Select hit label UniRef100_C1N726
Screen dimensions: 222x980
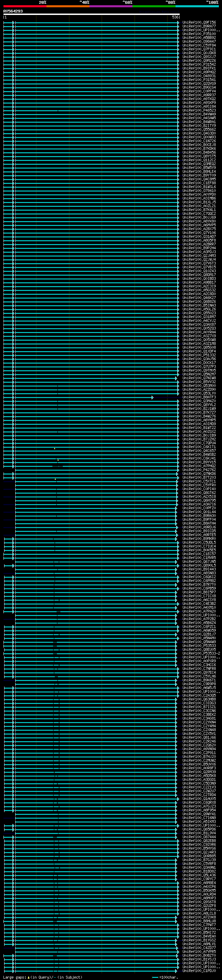(199, 141)
